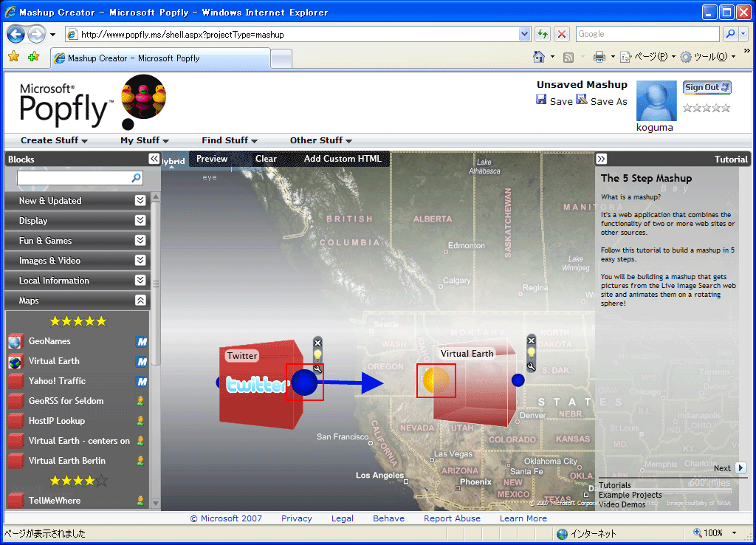Click Virtual Earth block's blue output connector
Screen dimensions: 756x545
click(x=518, y=380)
